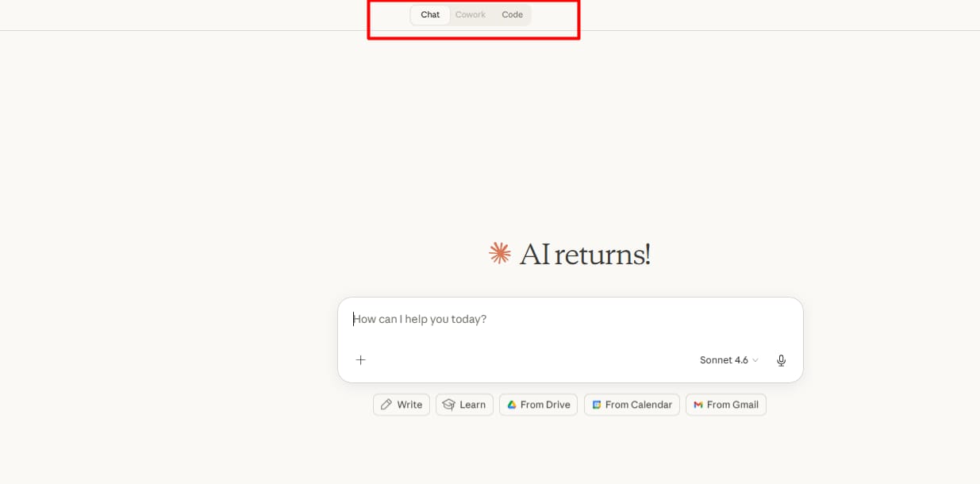
Task: Choose the Learn suggestion button
Action: click(x=464, y=405)
